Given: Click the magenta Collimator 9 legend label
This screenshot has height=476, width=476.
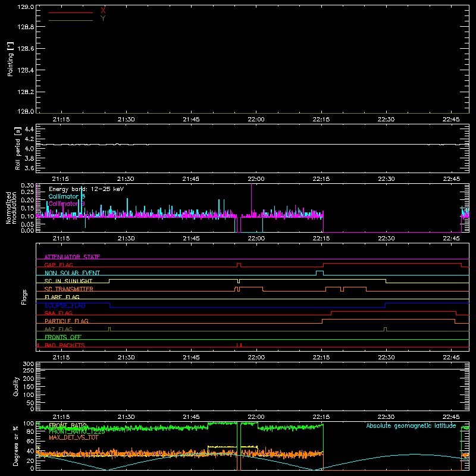Looking at the screenshot, I should click(67, 203).
